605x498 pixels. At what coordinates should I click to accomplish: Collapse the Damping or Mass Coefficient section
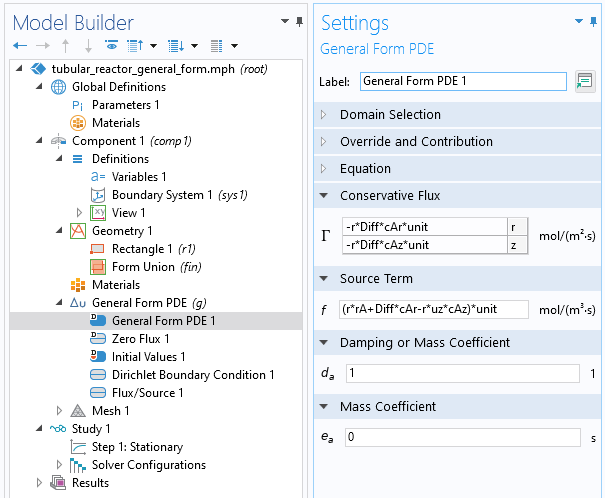coord(324,343)
